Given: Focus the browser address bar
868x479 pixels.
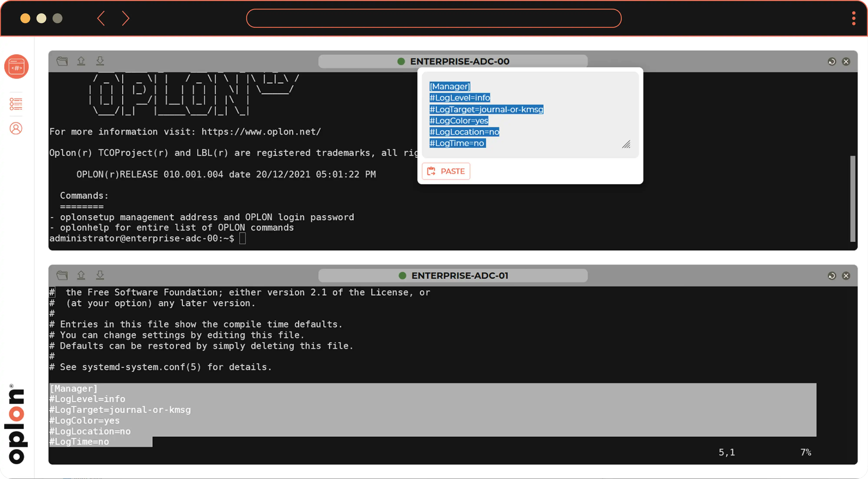Looking at the screenshot, I should coord(434,18).
